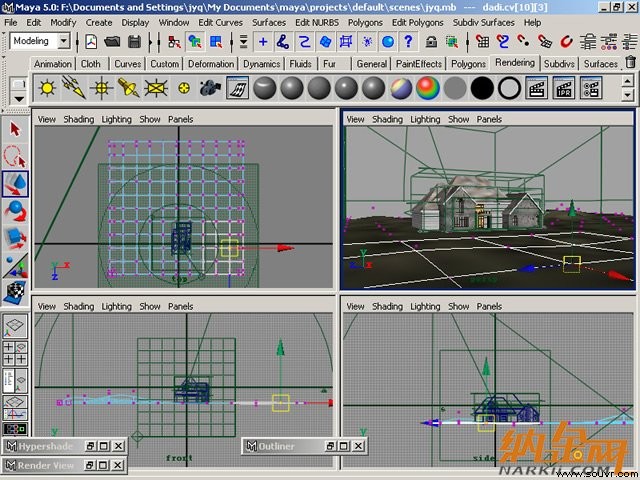
Task: Open scene folder icon
Action: click(112, 42)
